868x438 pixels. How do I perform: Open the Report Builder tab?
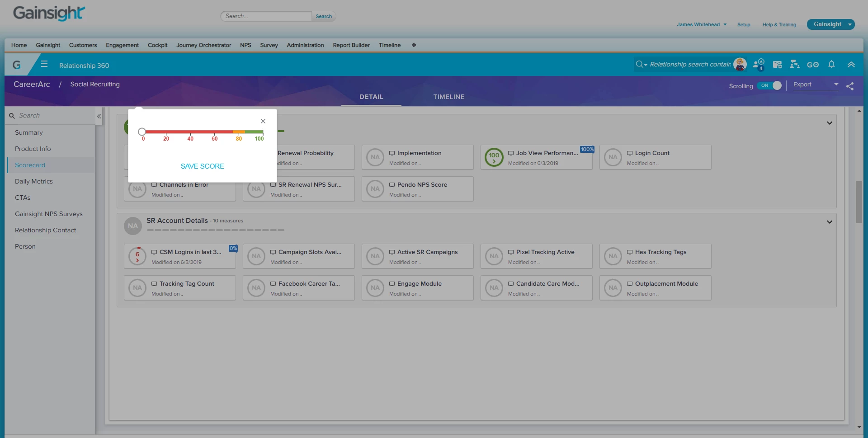[x=351, y=45]
